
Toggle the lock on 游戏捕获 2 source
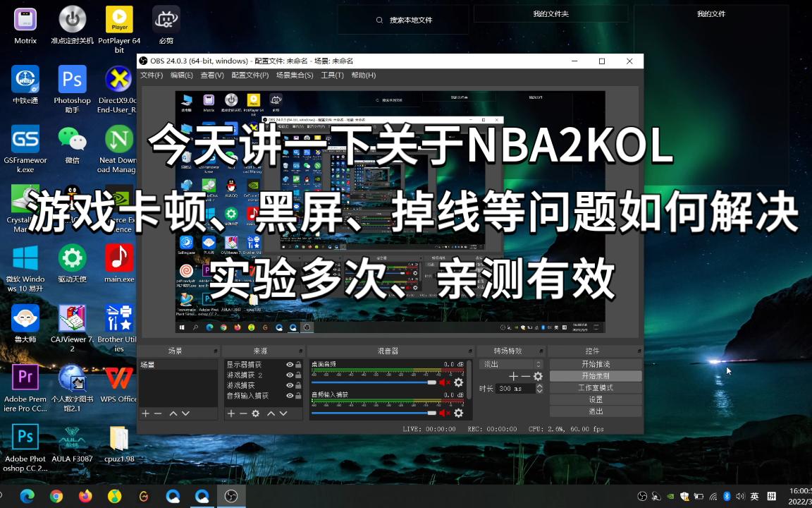coord(298,375)
